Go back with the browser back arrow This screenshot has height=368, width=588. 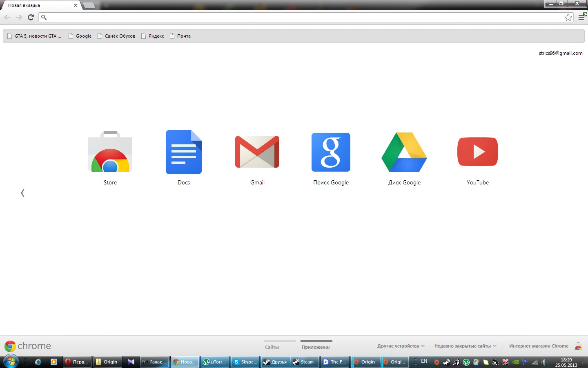pyautogui.click(x=7, y=17)
